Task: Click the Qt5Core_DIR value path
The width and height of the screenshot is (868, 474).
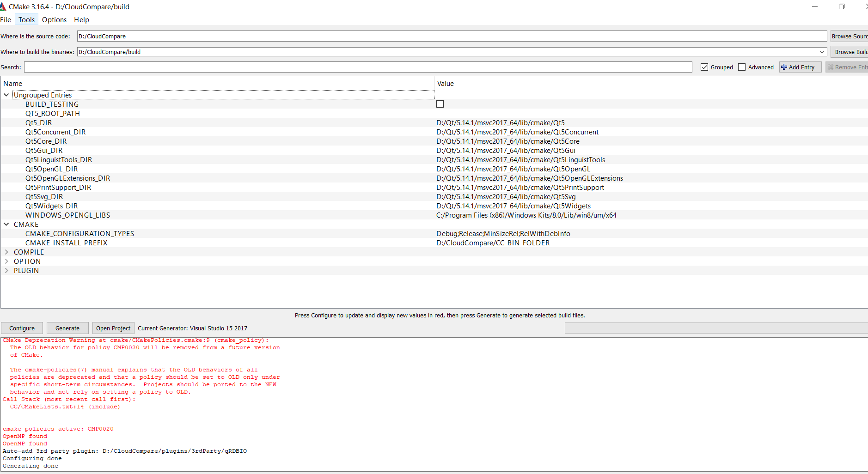Action: (508, 141)
